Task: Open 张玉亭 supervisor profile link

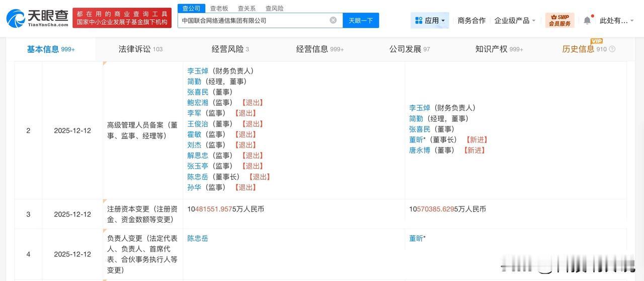Action: [x=198, y=166]
